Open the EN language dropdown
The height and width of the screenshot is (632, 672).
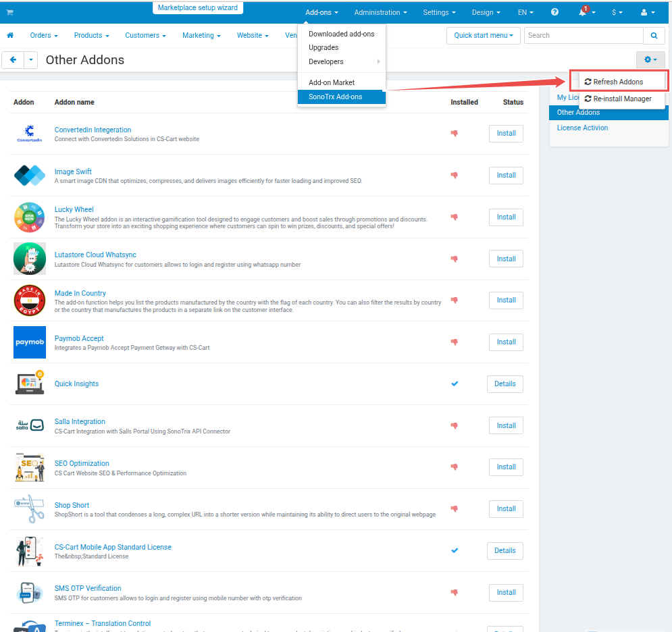tap(525, 12)
